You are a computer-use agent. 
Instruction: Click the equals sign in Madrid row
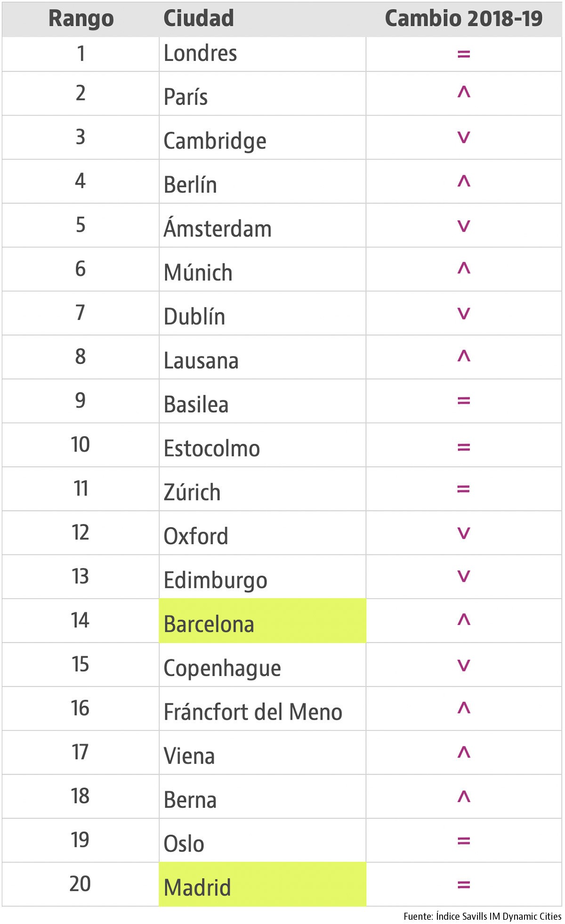pyautogui.click(x=464, y=885)
